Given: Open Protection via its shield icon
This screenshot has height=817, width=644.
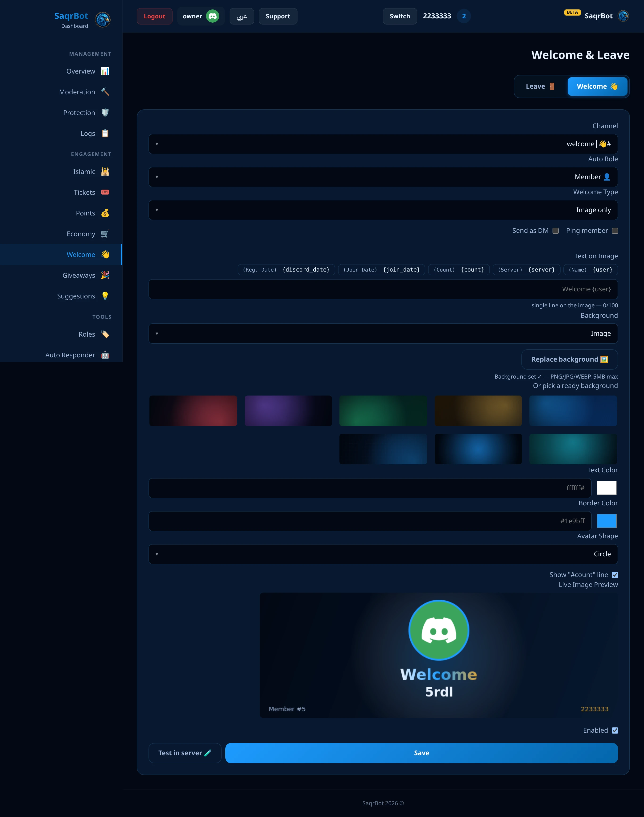Looking at the screenshot, I should (x=105, y=113).
